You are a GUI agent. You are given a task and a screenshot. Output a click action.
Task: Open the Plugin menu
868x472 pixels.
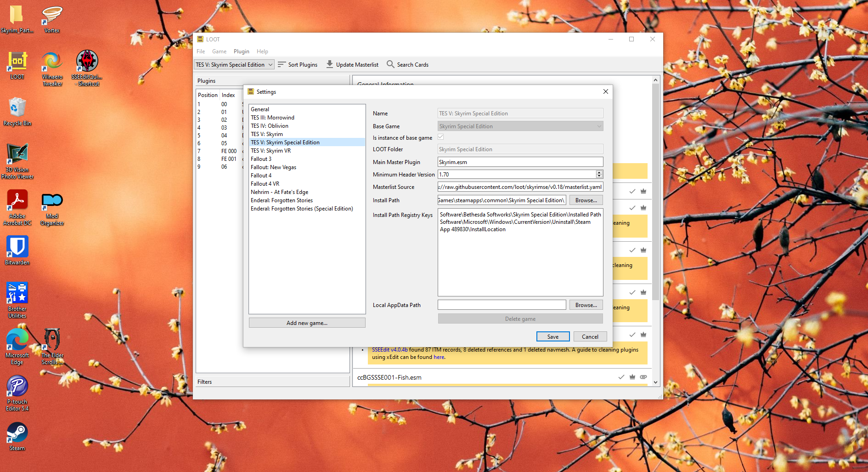241,51
